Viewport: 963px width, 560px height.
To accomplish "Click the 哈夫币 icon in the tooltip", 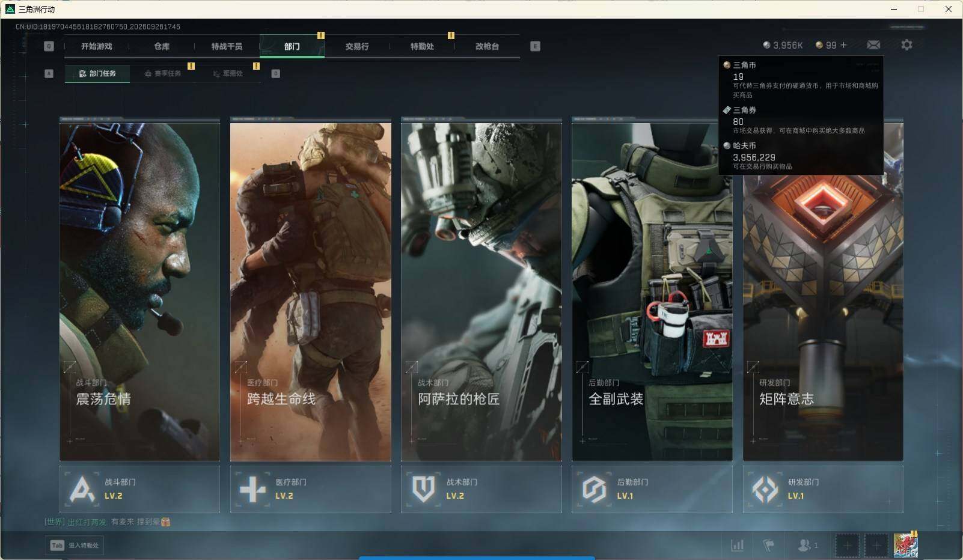I will click(x=727, y=145).
